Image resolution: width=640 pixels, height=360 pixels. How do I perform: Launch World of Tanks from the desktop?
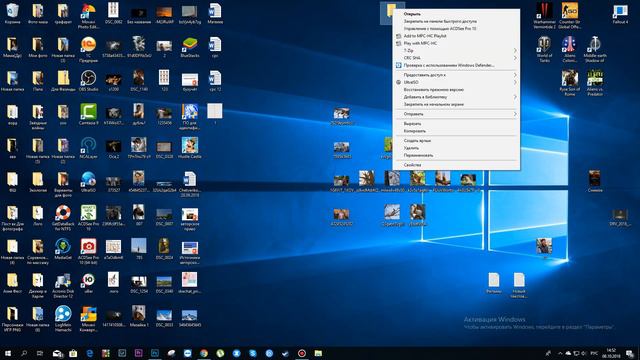(x=544, y=49)
